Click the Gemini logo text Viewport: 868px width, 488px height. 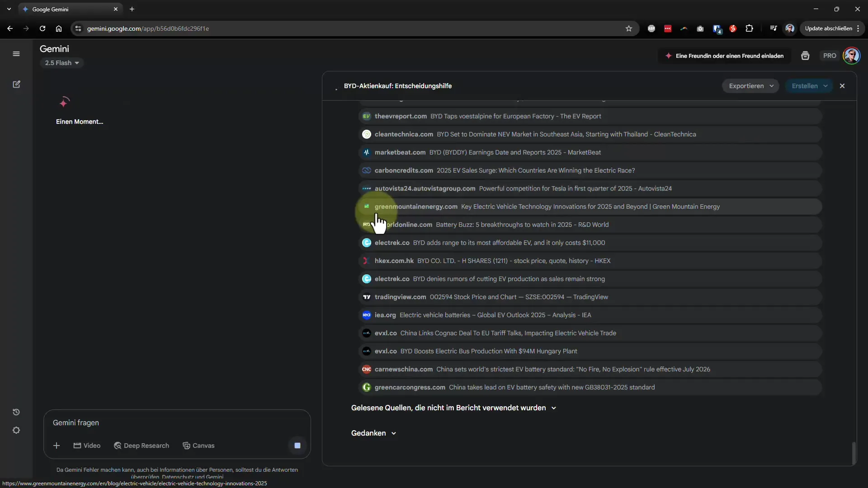coord(54,49)
